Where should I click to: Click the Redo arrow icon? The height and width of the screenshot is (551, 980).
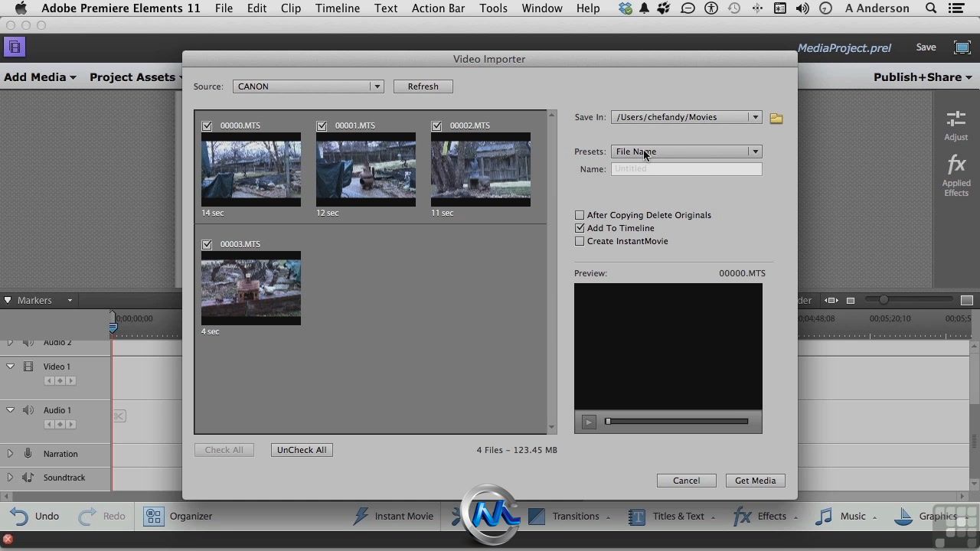[87, 517]
